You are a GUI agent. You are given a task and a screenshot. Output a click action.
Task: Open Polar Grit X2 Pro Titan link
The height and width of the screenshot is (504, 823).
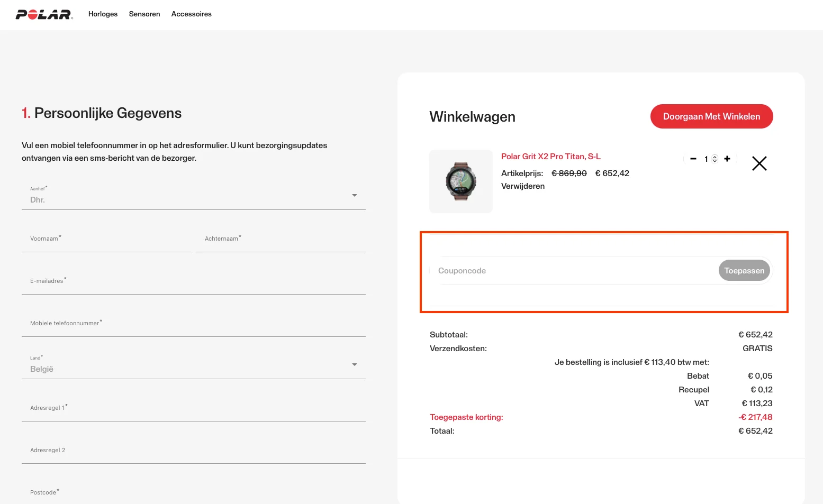550,157
